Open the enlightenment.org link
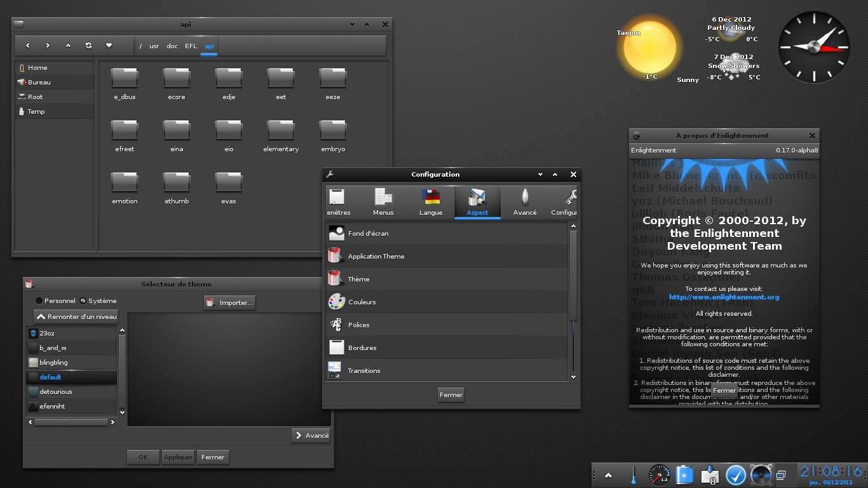868x488 pixels. click(724, 297)
